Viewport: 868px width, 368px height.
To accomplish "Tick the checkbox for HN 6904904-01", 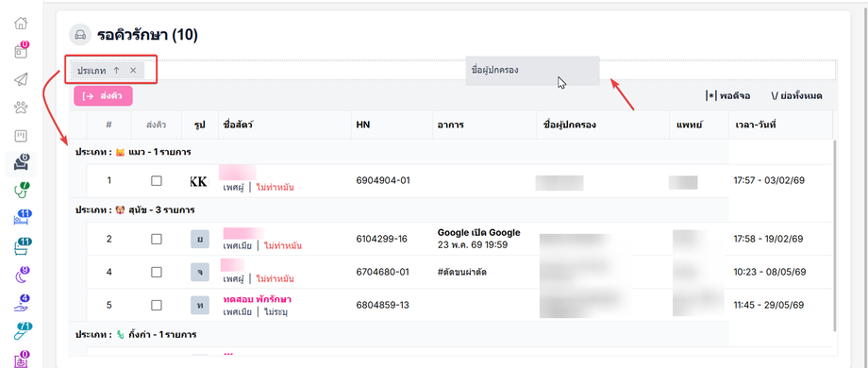I will click(157, 180).
